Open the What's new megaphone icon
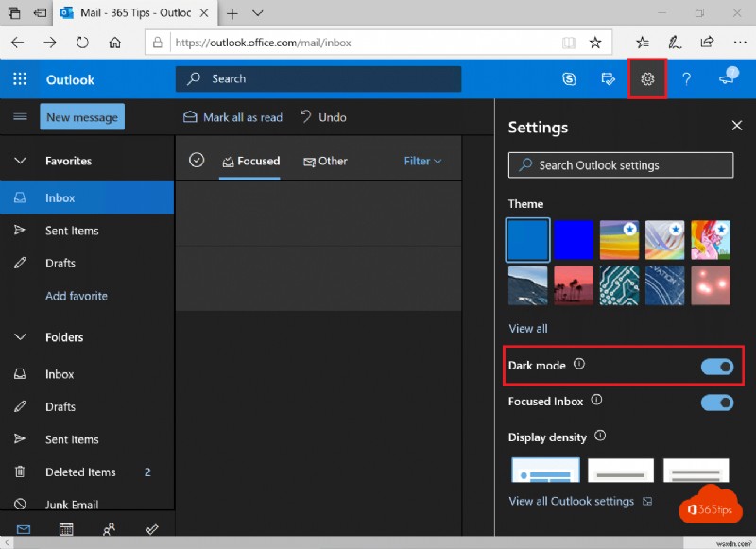756x549 pixels. (728, 77)
